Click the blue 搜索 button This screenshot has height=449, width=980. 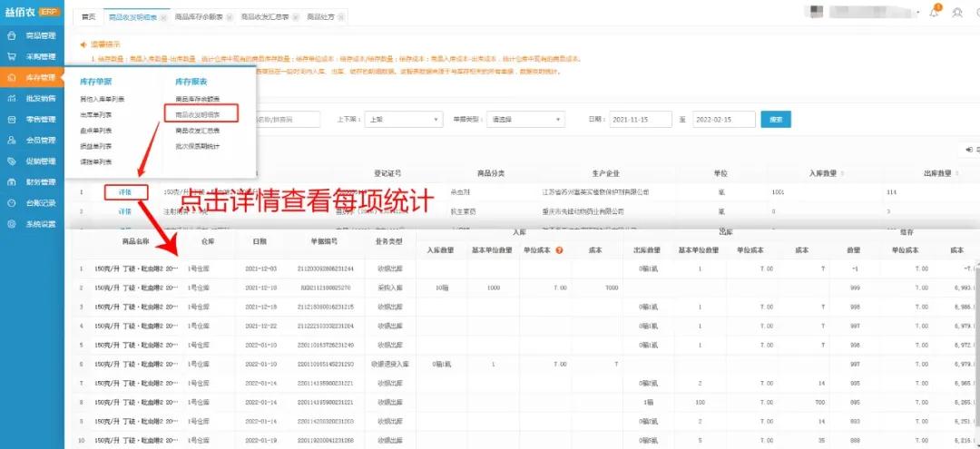775,120
